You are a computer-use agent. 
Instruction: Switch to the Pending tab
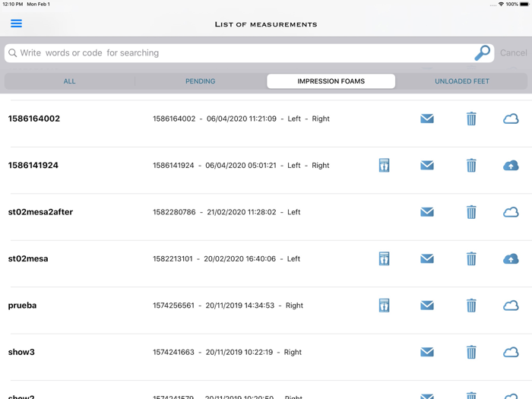pyautogui.click(x=200, y=81)
